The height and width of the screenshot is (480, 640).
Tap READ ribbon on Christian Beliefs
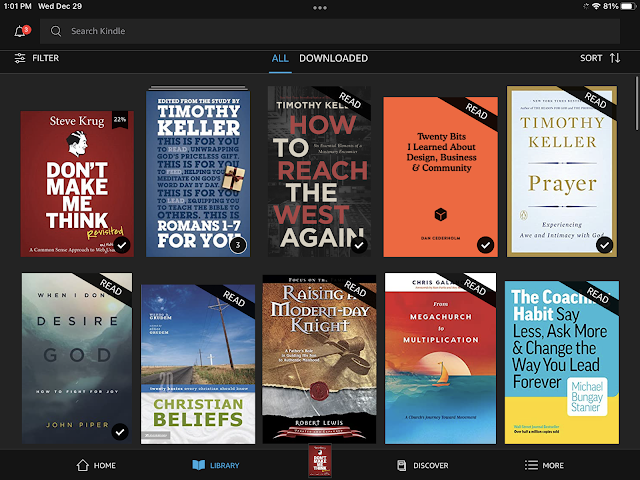(233, 299)
